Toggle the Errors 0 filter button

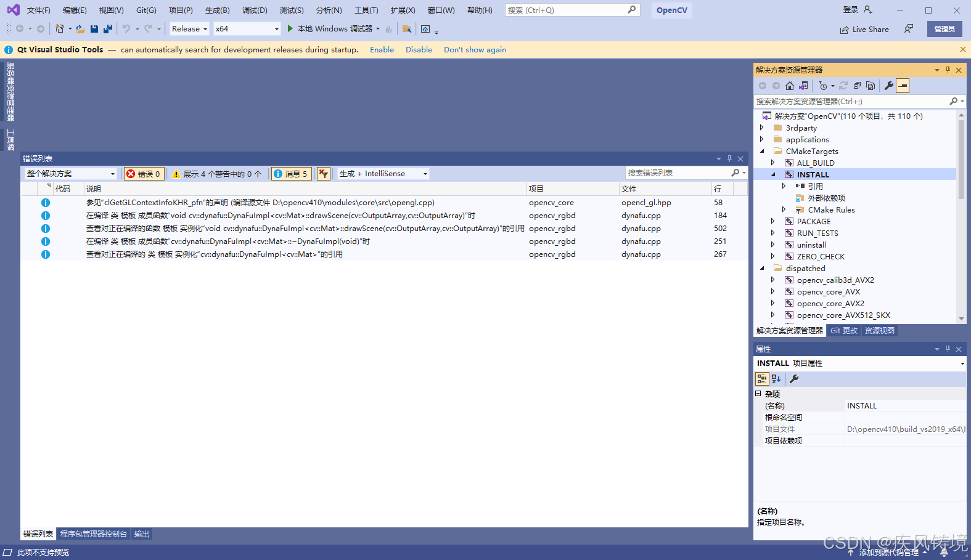point(144,174)
